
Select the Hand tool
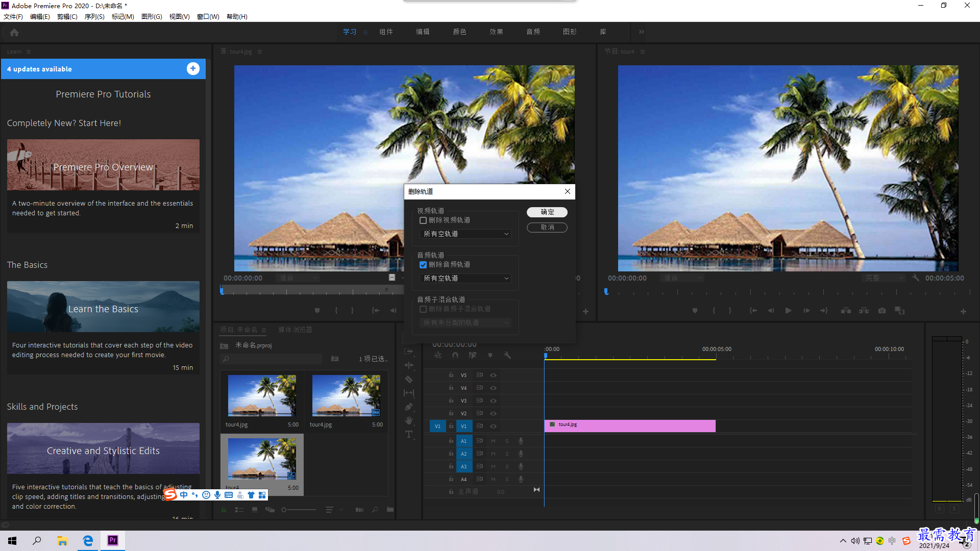click(409, 420)
